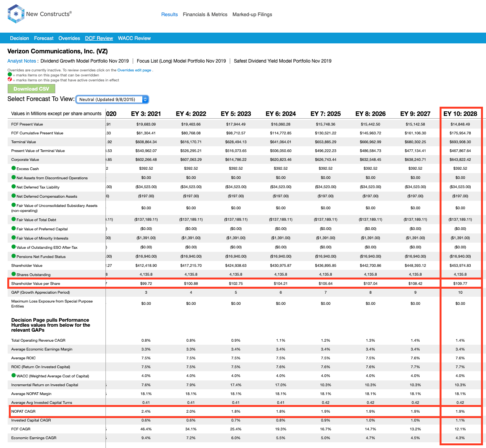The image size is (486, 448).
Task: Click the FCF Present Value row label
Action: [27, 124]
